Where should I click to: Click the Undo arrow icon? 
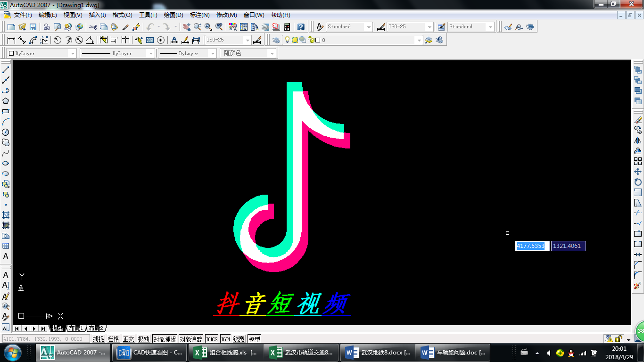[x=150, y=27]
